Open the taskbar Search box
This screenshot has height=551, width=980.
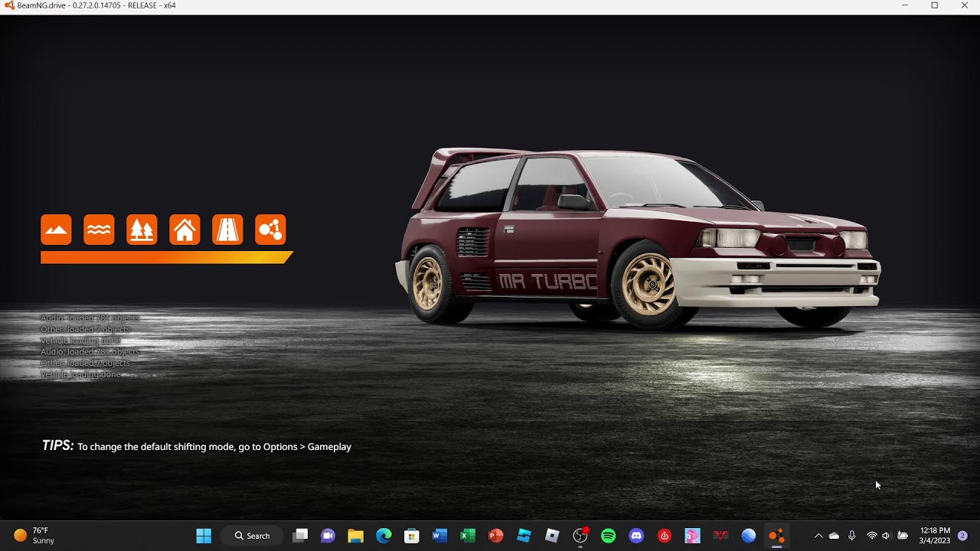[x=252, y=536]
